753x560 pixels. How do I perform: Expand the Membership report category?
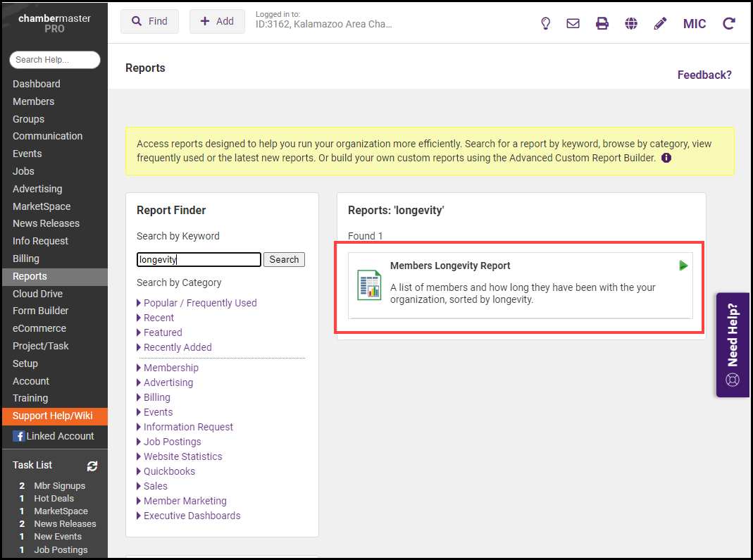click(170, 368)
